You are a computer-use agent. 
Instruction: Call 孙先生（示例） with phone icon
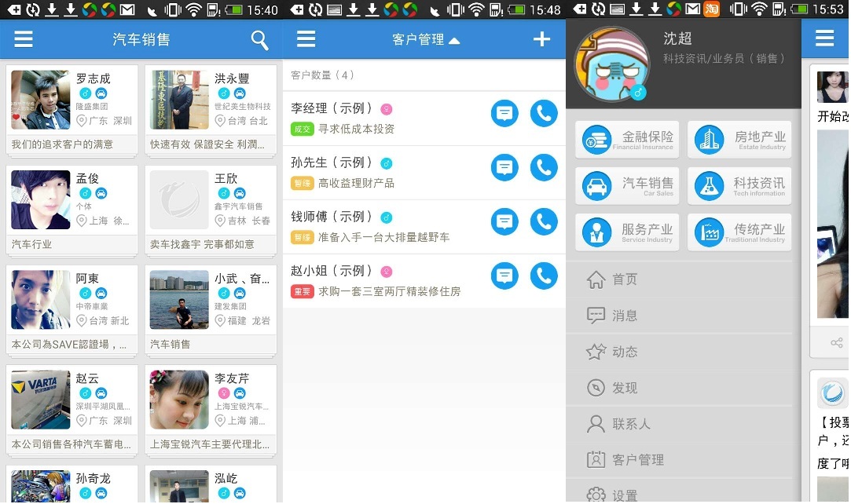pyautogui.click(x=543, y=167)
